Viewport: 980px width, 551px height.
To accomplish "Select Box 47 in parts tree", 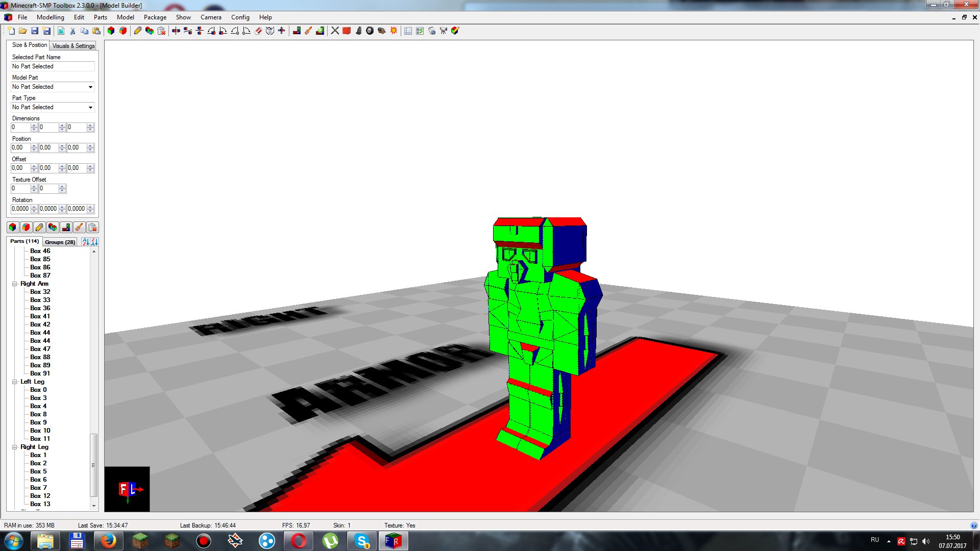I will tap(40, 349).
